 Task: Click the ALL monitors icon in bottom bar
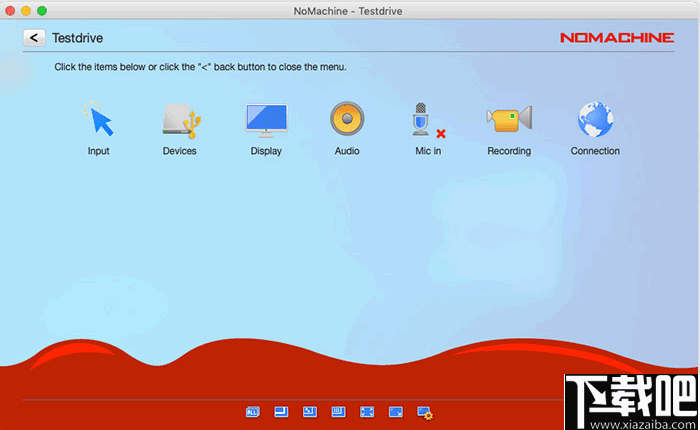click(253, 412)
